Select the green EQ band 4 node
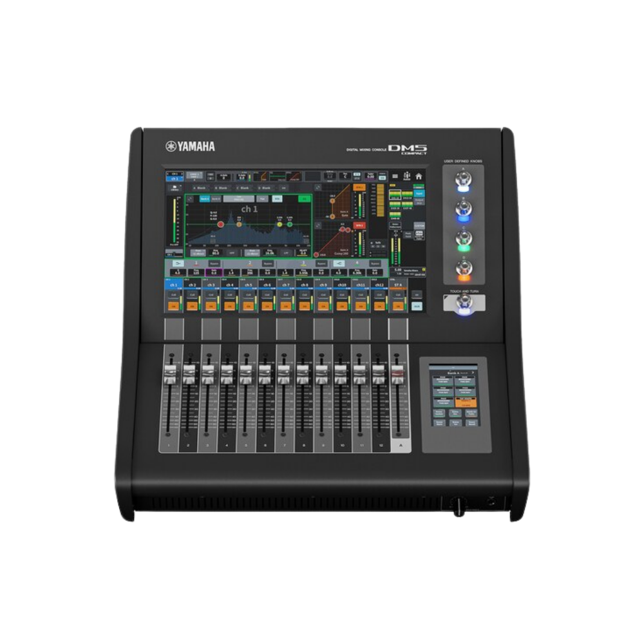This screenshot has width=644, height=644. [290, 224]
